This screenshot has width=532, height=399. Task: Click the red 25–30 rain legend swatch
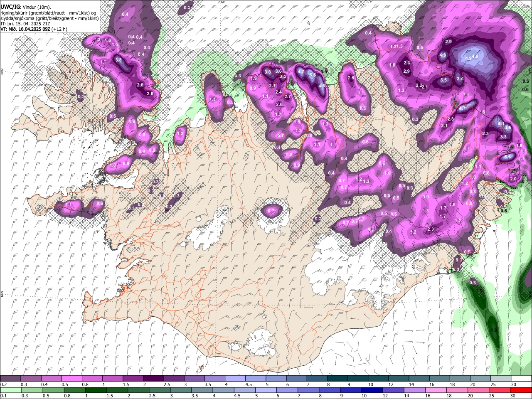pyautogui.click(x=499, y=390)
